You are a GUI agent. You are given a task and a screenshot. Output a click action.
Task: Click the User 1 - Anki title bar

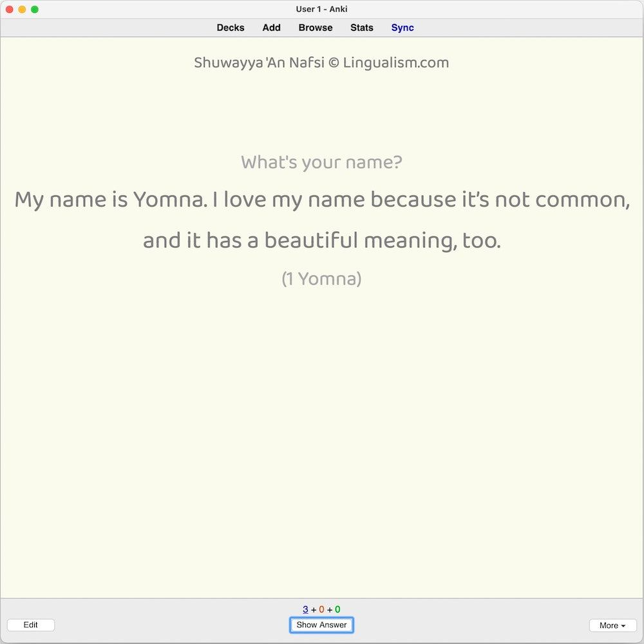(x=321, y=9)
